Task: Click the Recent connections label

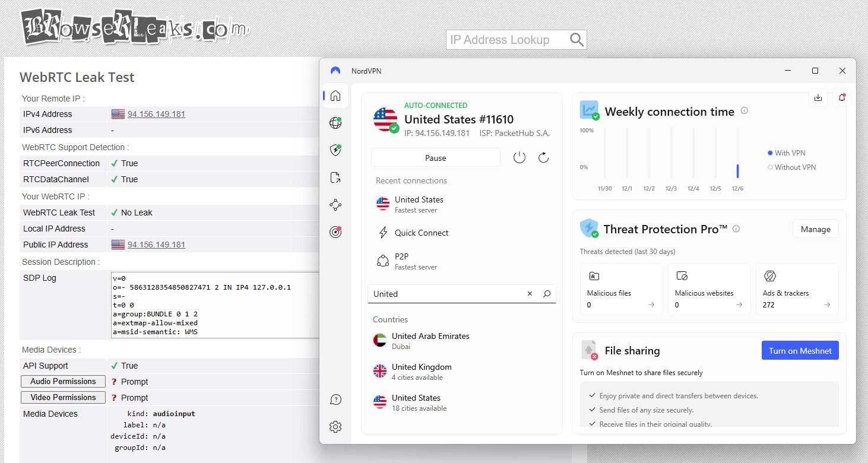Action: pos(411,180)
